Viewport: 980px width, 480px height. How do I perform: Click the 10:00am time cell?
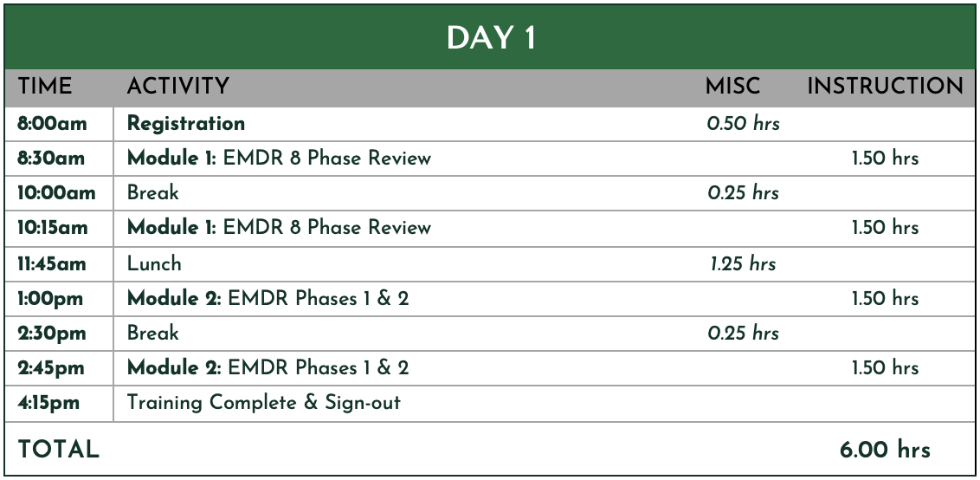pos(56,192)
